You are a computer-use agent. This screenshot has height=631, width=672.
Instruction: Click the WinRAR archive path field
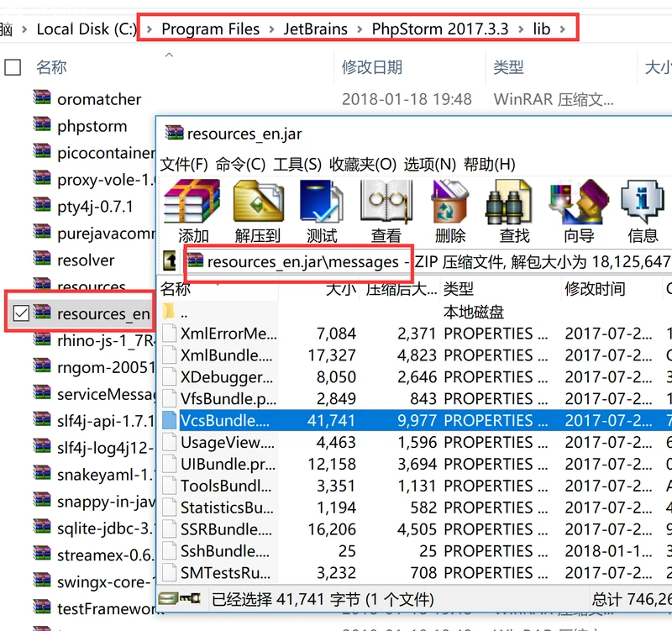point(428,261)
